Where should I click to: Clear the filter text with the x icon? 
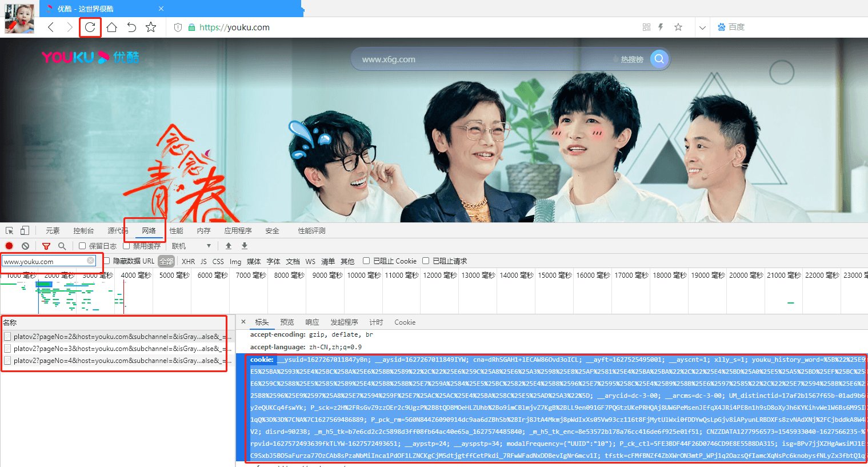91,261
